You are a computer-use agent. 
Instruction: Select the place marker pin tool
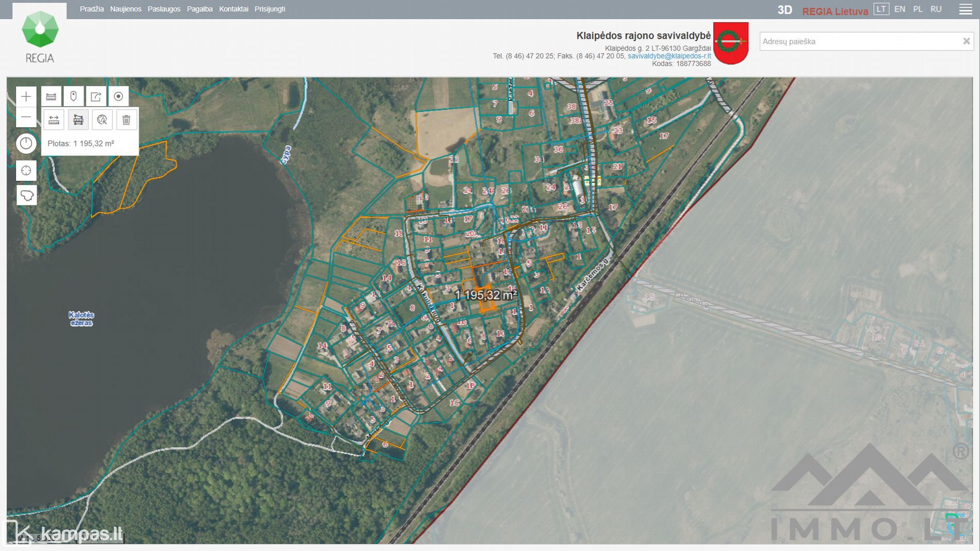[74, 96]
